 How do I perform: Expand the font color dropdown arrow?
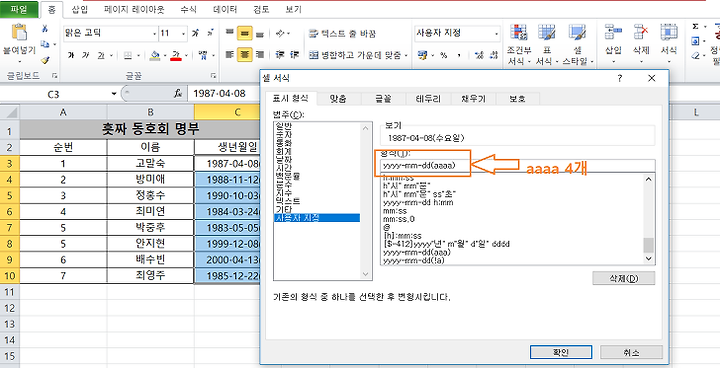[186, 56]
